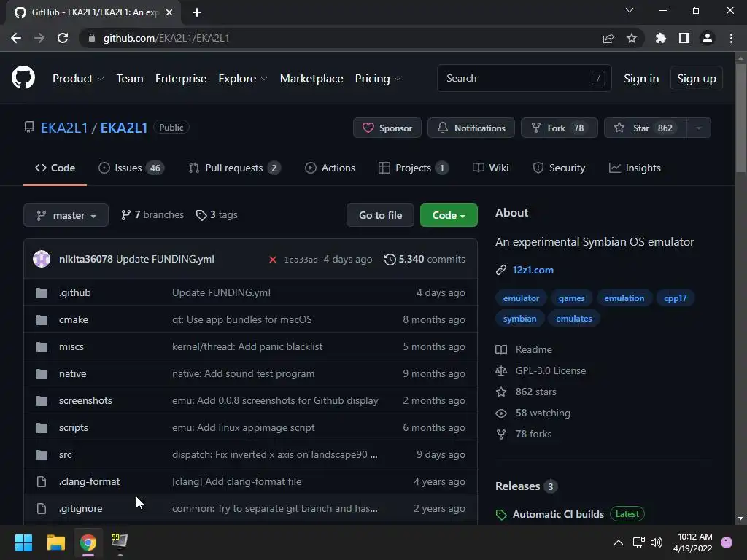Open the src folder

point(65,455)
